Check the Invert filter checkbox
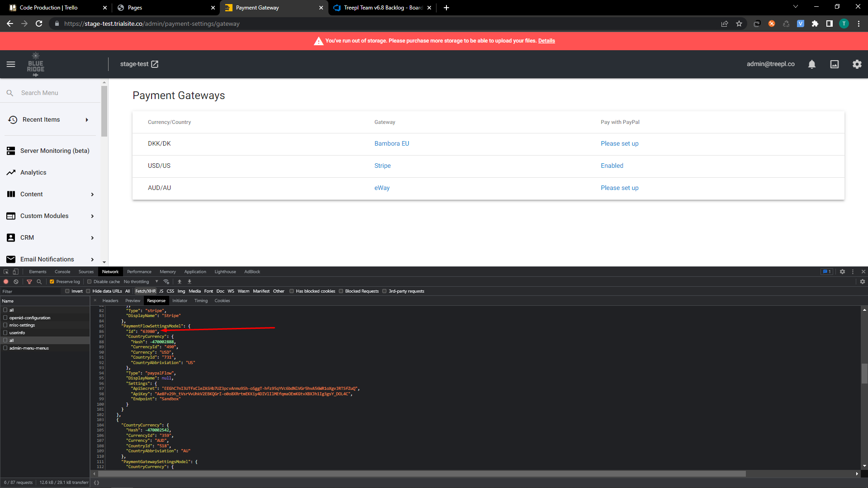The height and width of the screenshot is (488, 868). 67,291
